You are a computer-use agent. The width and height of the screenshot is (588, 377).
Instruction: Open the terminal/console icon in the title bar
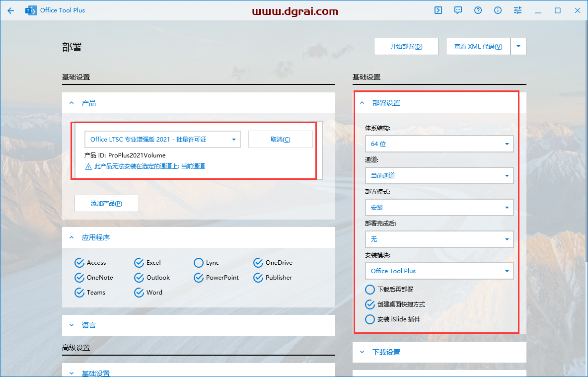(438, 10)
